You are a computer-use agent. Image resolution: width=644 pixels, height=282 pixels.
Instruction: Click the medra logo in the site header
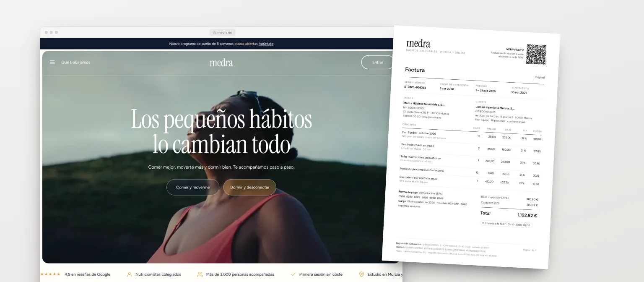[221, 63]
